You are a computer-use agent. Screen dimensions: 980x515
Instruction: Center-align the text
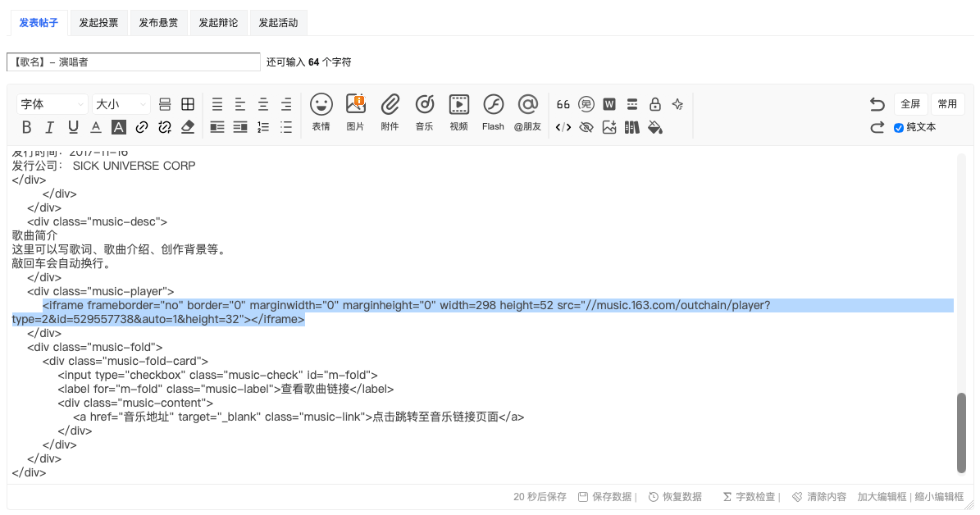263,104
